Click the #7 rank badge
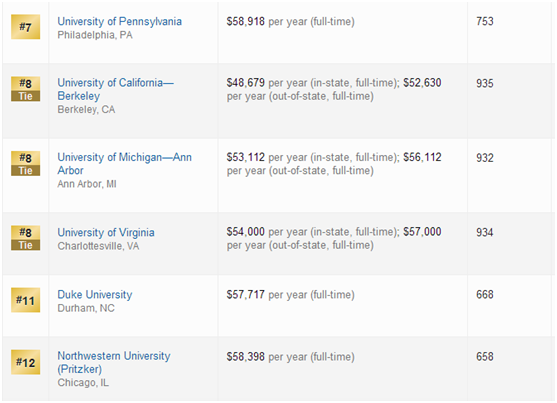Viewport: 557px width, 403px height. [x=25, y=27]
